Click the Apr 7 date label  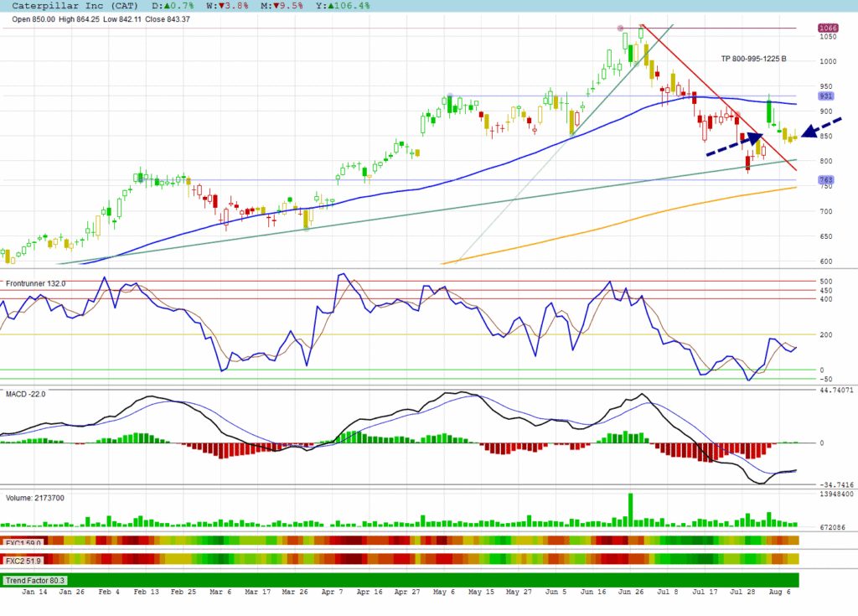332,592
